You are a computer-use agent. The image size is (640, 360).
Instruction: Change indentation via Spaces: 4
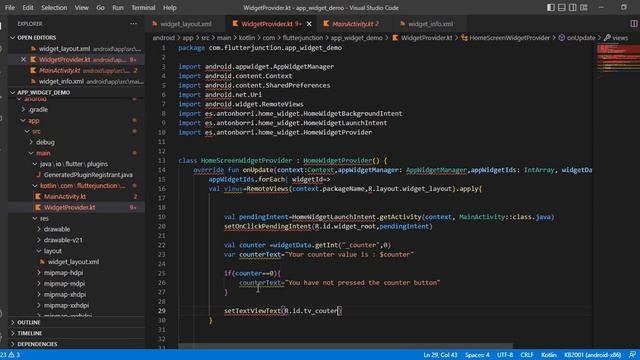point(477,355)
